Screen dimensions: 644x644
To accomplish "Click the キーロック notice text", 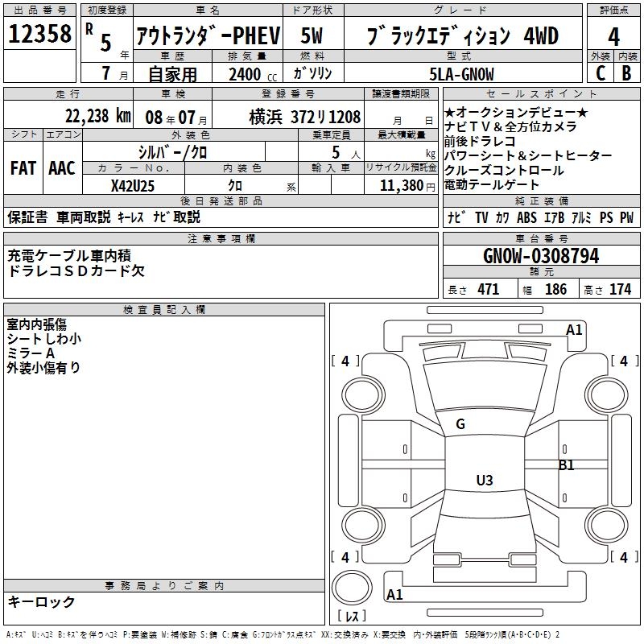I will pyautogui.click(x=41, y=602).
